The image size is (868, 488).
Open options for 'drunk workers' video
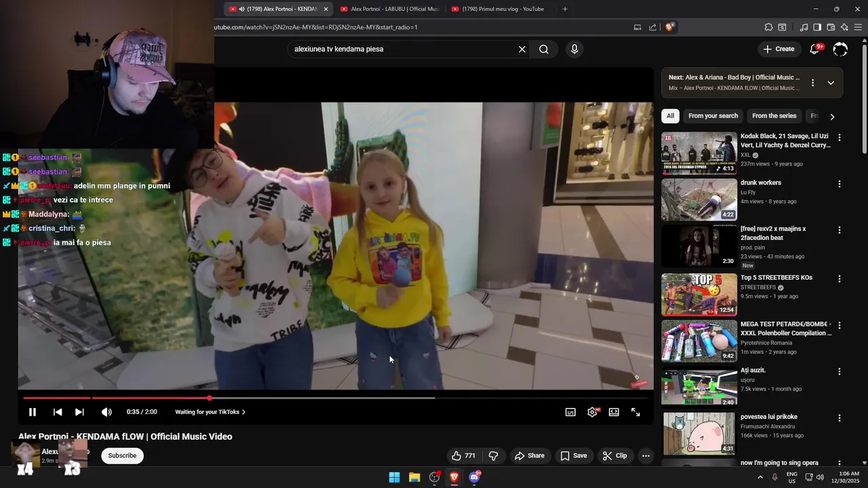840,184
